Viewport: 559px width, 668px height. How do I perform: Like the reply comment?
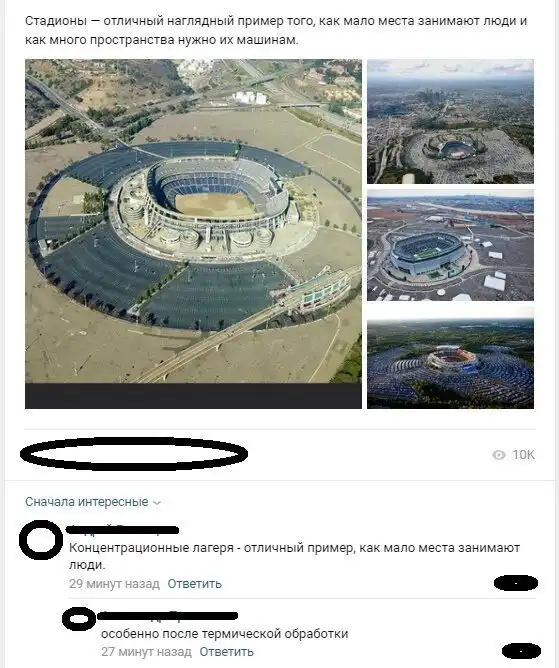pos(522,651)
